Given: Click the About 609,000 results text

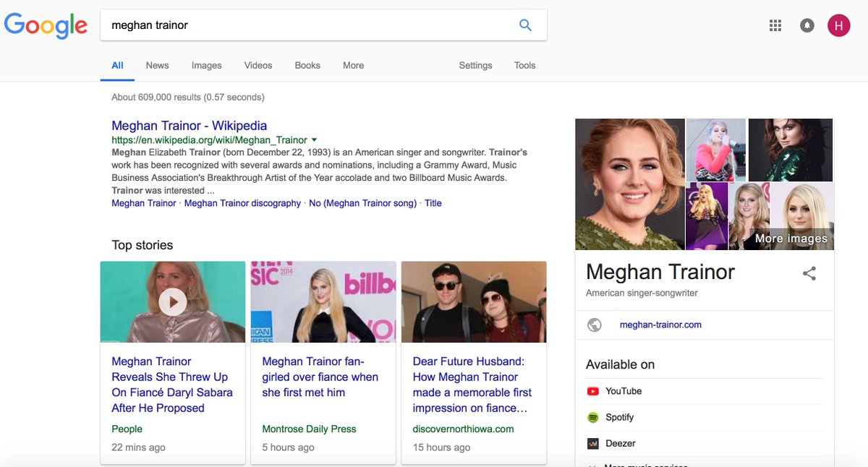Looking at the screenshot, I should [188, 97].
